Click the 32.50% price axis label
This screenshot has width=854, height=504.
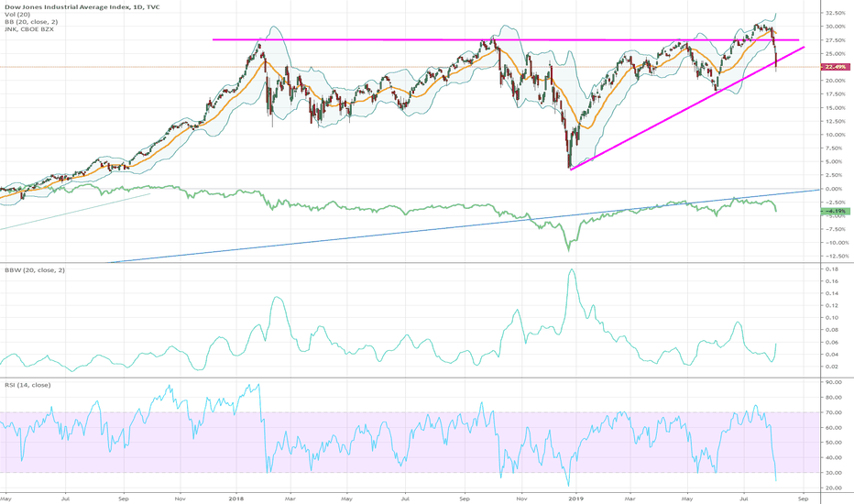pyautogui.click(x=836, y=13)
